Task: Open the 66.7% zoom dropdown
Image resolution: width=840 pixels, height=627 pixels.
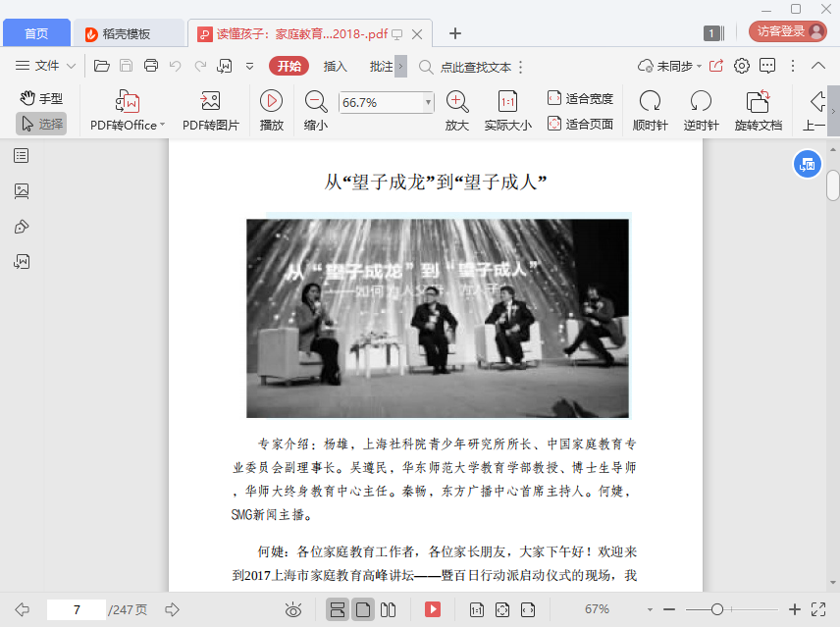Action: click(428, 102)
